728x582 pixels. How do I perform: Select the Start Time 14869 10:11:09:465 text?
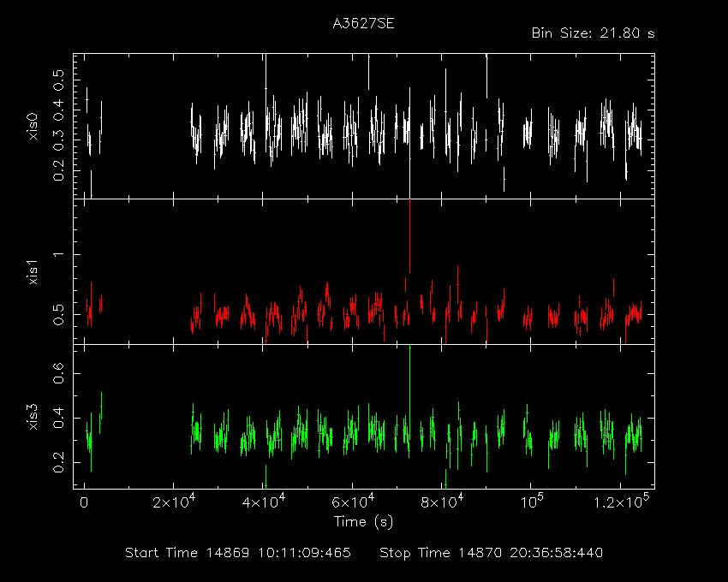pyautogui.click(x=238, y=553)
